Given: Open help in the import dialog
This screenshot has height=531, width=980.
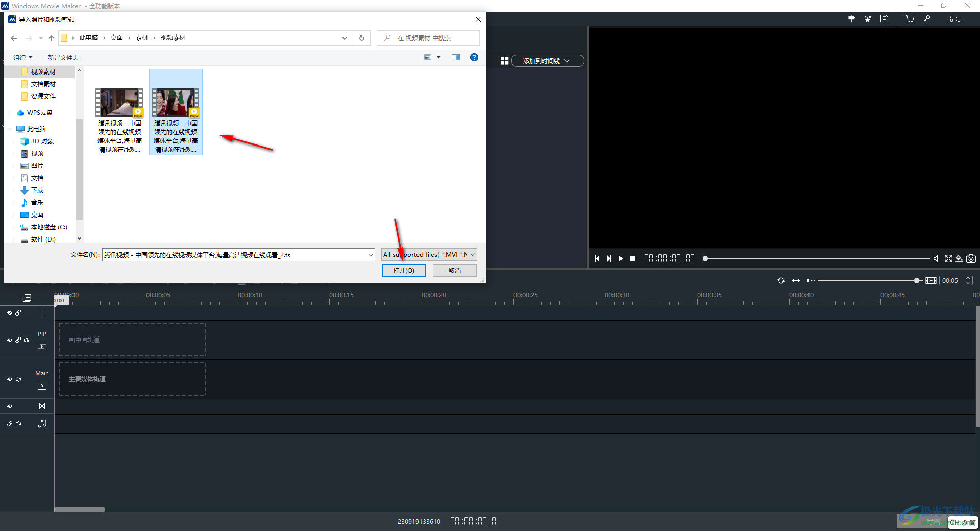Looking at the screenshot, I should (x=474, y=57).
